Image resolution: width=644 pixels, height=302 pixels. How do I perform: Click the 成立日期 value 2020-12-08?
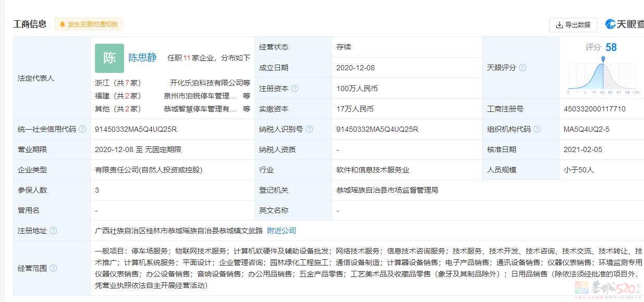356,68
